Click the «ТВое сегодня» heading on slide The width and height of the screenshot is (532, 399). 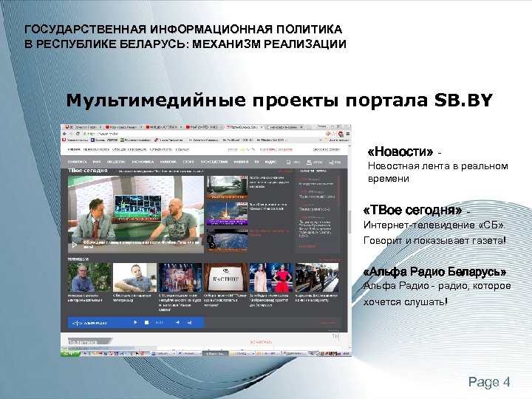click(x=412, y=211)
